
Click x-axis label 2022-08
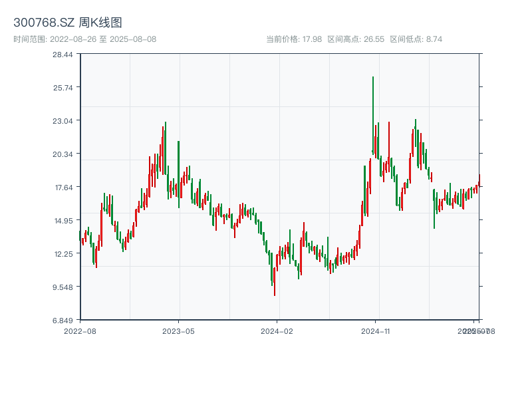(x=80, y=331)
